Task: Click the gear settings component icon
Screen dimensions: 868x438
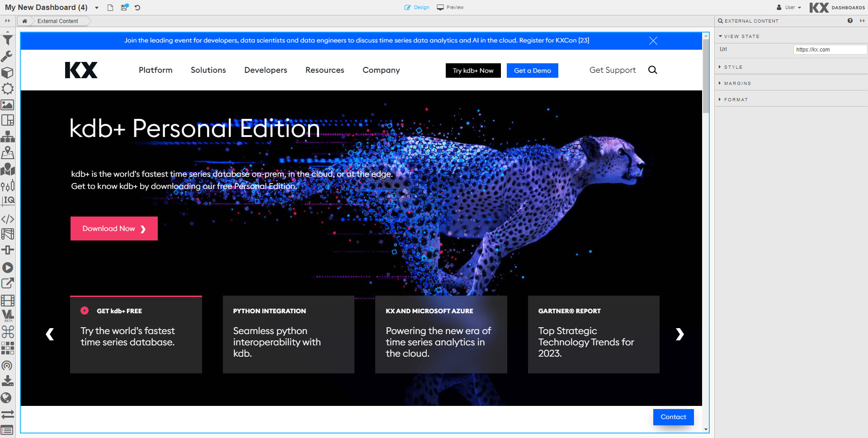Action: [8, 89]
